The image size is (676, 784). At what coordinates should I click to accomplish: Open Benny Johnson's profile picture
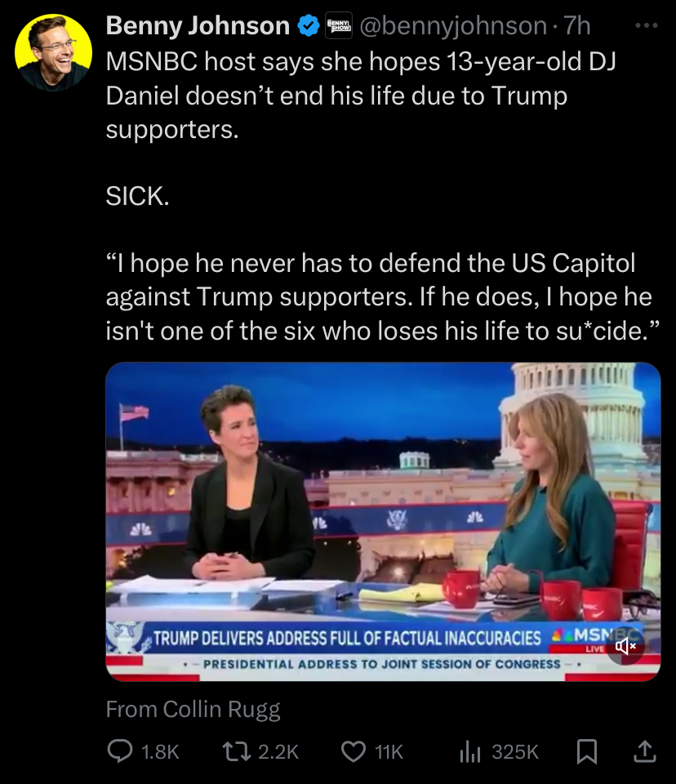pyautogui.click(x=54, y=52)
